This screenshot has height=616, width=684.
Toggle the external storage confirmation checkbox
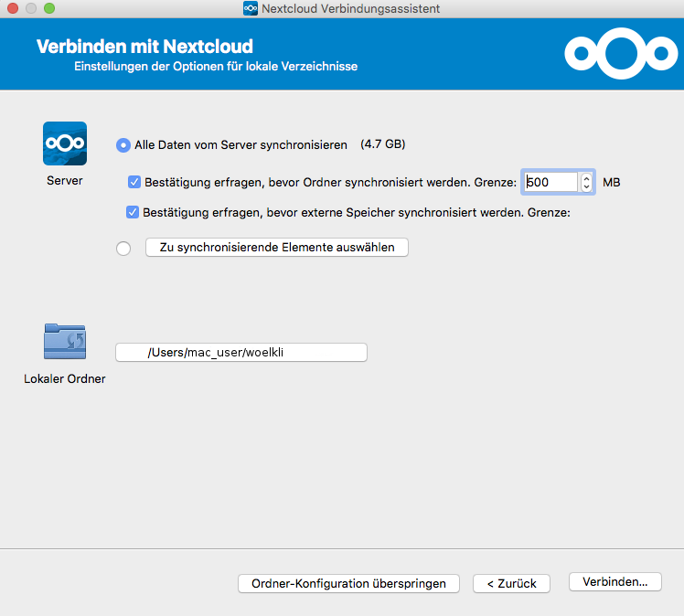[x=133, y=212]
